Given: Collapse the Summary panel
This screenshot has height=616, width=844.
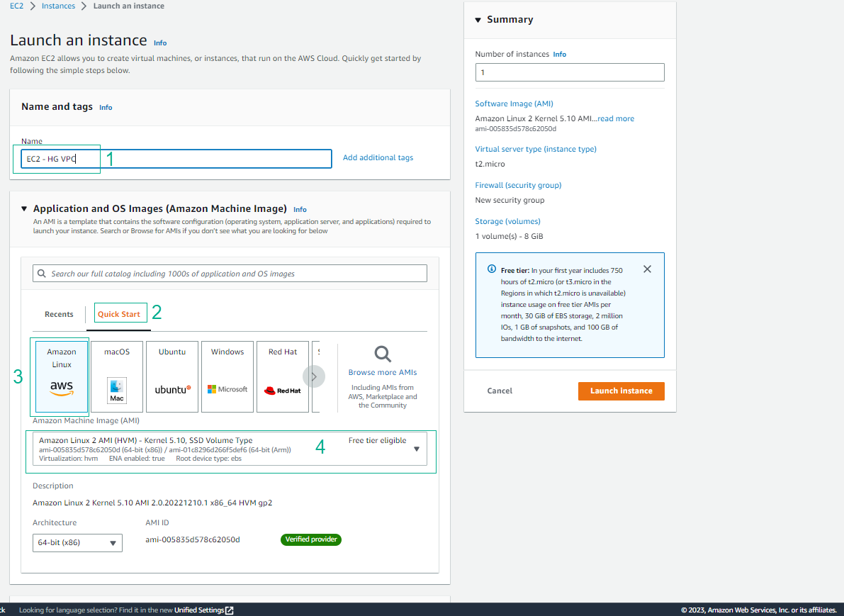Looking at the screenshot, I should click(x=478, y=20).
